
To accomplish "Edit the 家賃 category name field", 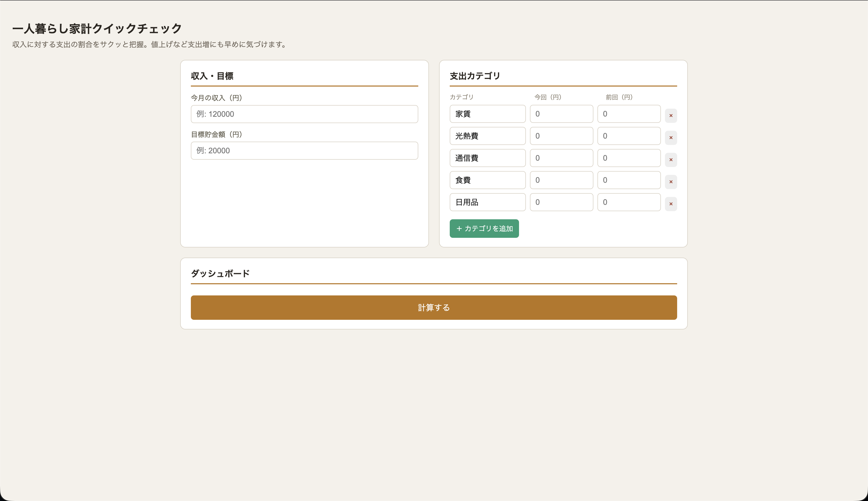I will 488,114.
